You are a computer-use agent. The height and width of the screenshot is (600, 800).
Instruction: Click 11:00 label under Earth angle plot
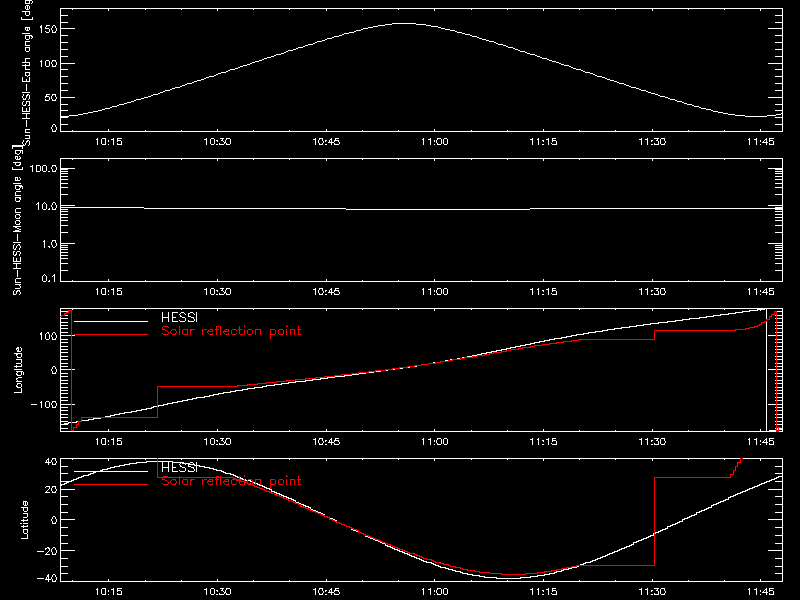pos(435,142)
